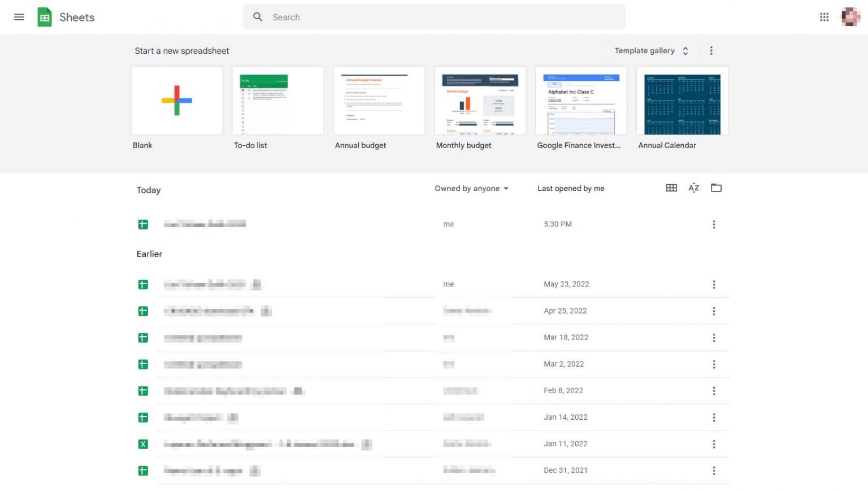This screenshot has height=491, width=868.
Task: Open the Owned by anyone filter
Action: pos(472,188)
